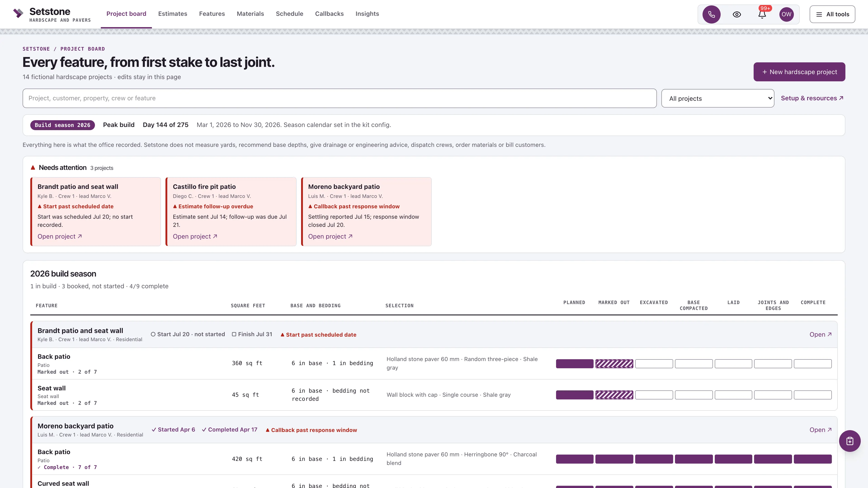
Task: Select the Seat wall feature name
Action: (x=52, y=388)
